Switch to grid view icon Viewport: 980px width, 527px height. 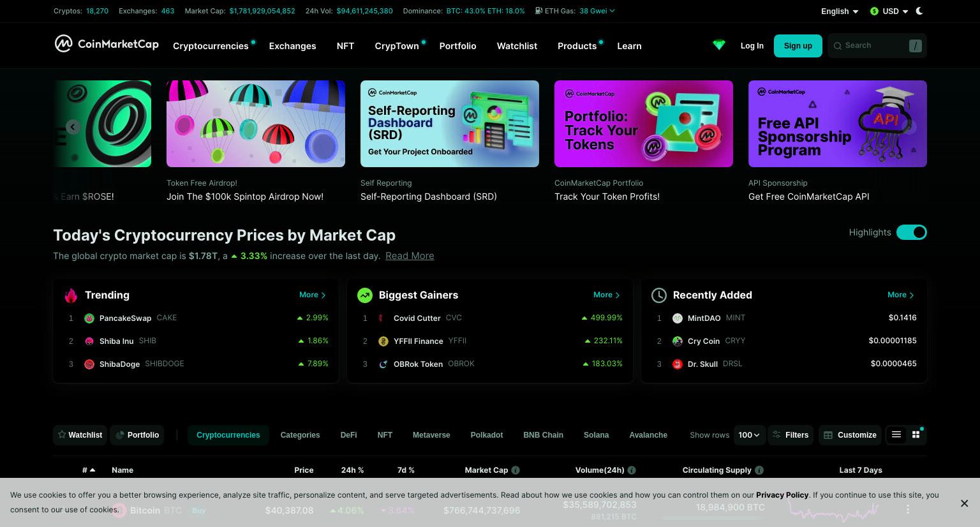916,434
